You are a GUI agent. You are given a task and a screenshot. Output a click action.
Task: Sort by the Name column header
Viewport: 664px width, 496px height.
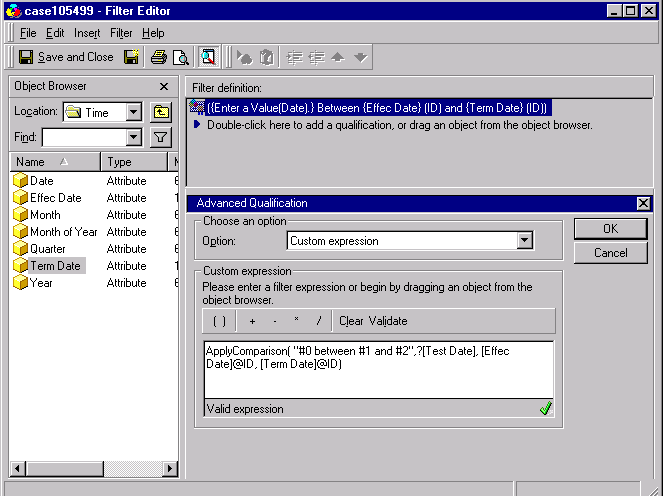pos(55,162)
